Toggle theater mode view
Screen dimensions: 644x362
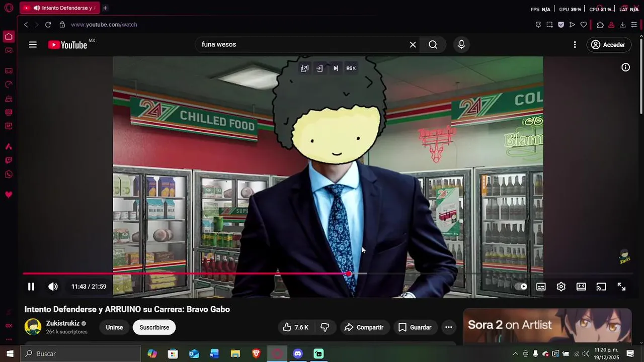click(x=581, y=287)
